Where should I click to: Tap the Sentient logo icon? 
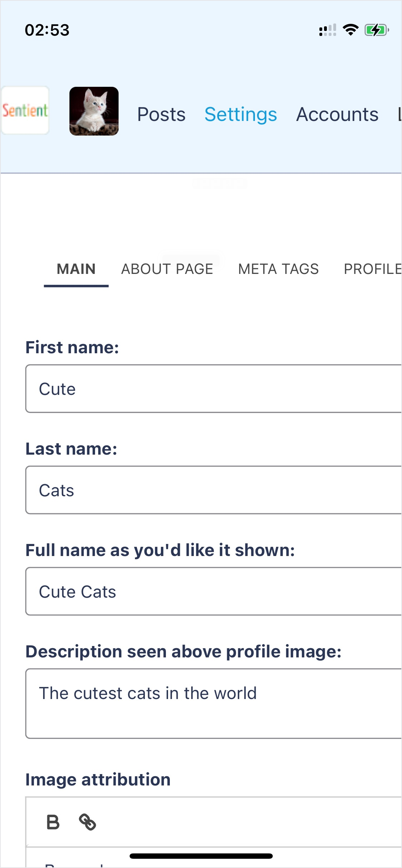[x=25, y=111]
